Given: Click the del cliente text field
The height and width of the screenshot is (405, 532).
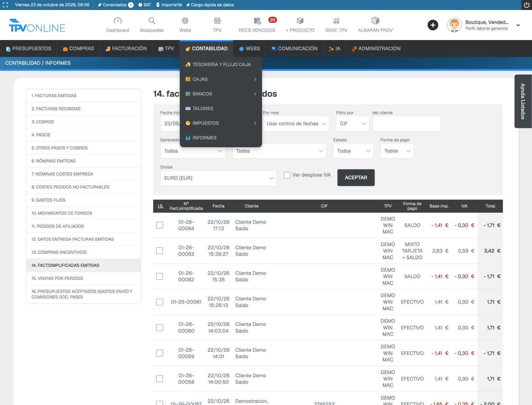Looking at the screenshot, I should pyautogui.click(x=406, y=124).
